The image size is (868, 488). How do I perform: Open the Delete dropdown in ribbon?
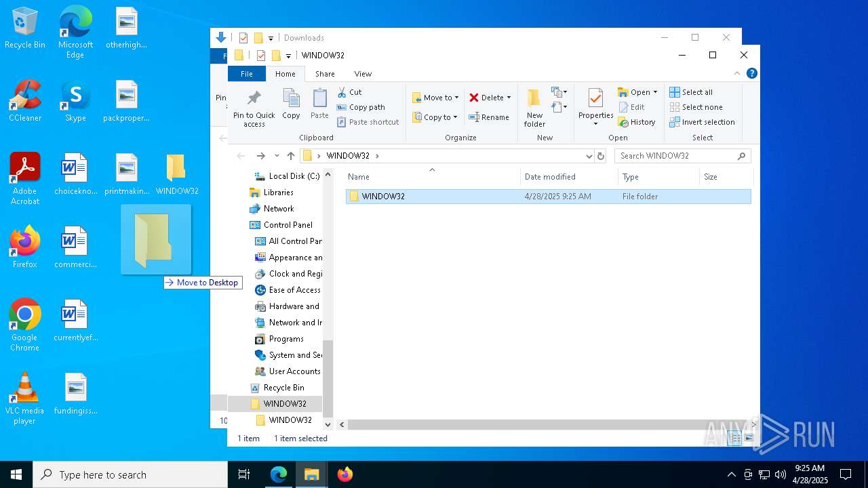pyautogui.click(x=490, y=98)
